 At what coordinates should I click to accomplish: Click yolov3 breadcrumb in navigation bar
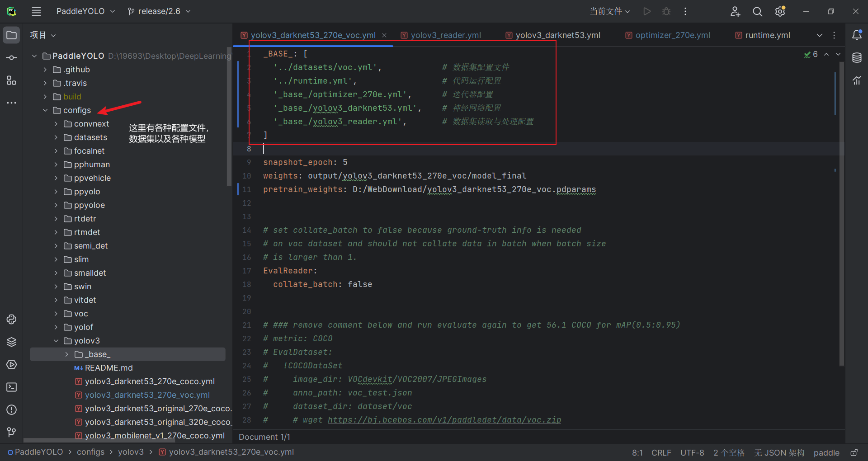(131, 452)
